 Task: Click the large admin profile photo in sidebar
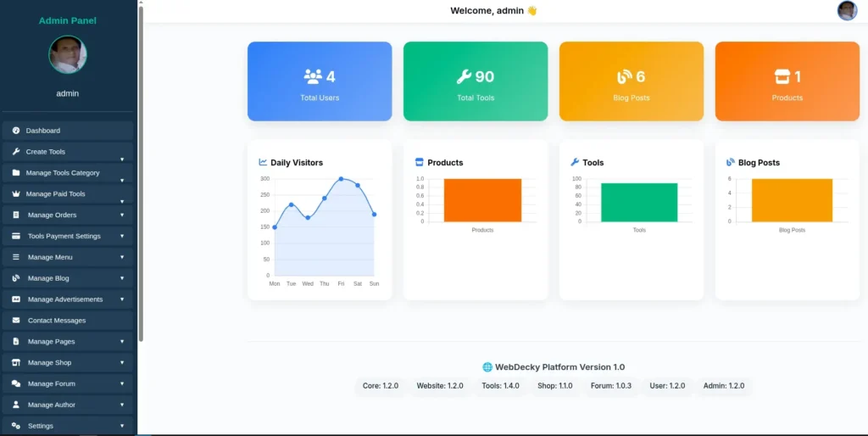[68, 54]
